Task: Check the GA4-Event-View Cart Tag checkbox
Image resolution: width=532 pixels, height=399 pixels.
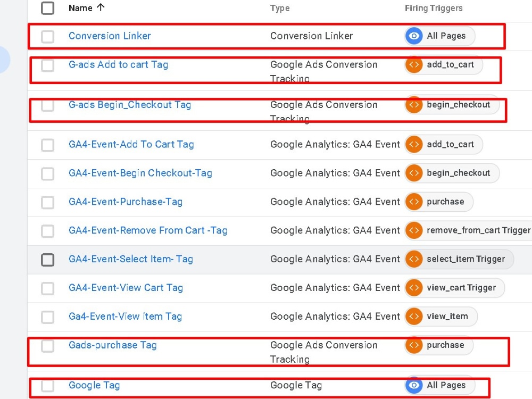Action: [x=47, y=288]
